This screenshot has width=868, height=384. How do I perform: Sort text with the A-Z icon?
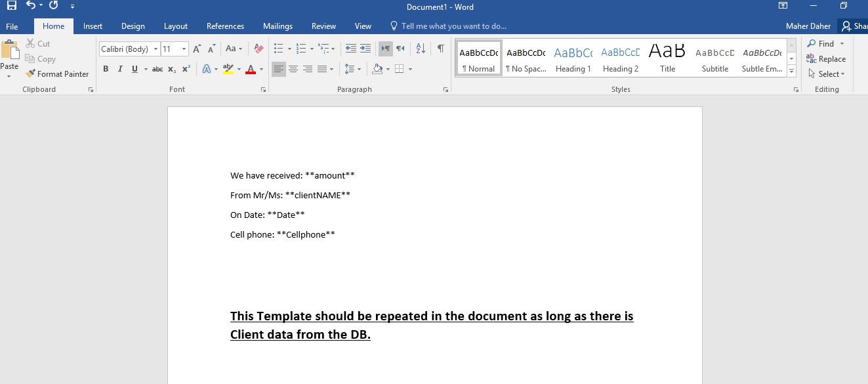421,49
